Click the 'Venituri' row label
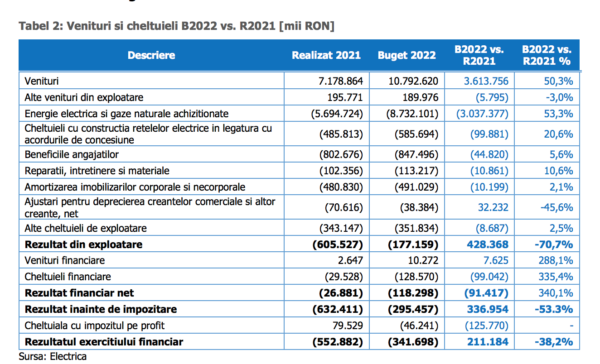The height and width of the screenshot is (364, 600). [42, 81]
